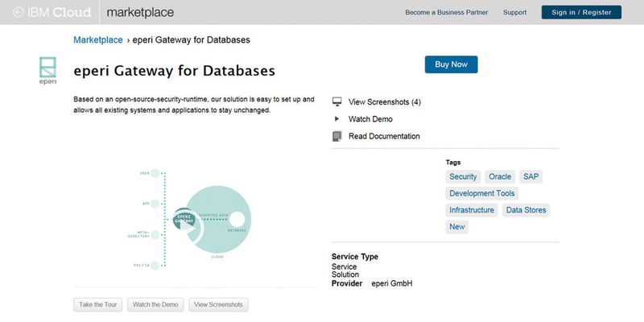This screenshot has width=644, height=322.
Task: Click the Service Type label
Action: click(355, 257)
